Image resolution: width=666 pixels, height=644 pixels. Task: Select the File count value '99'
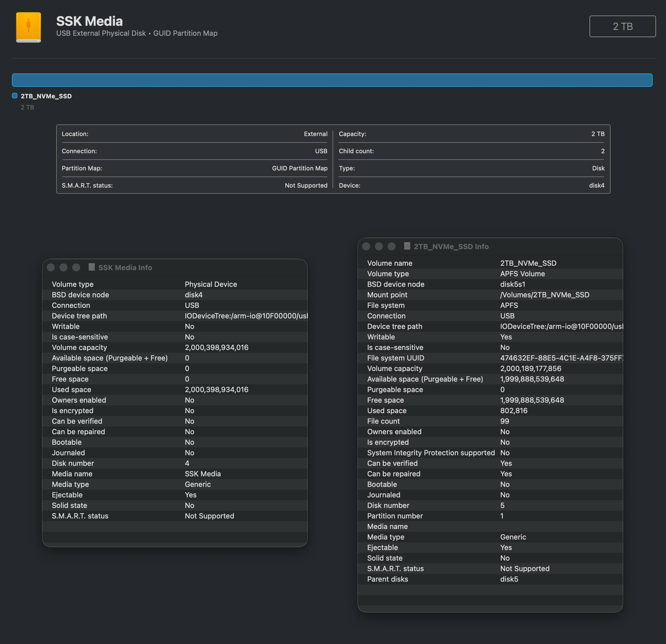click(505, 421)
